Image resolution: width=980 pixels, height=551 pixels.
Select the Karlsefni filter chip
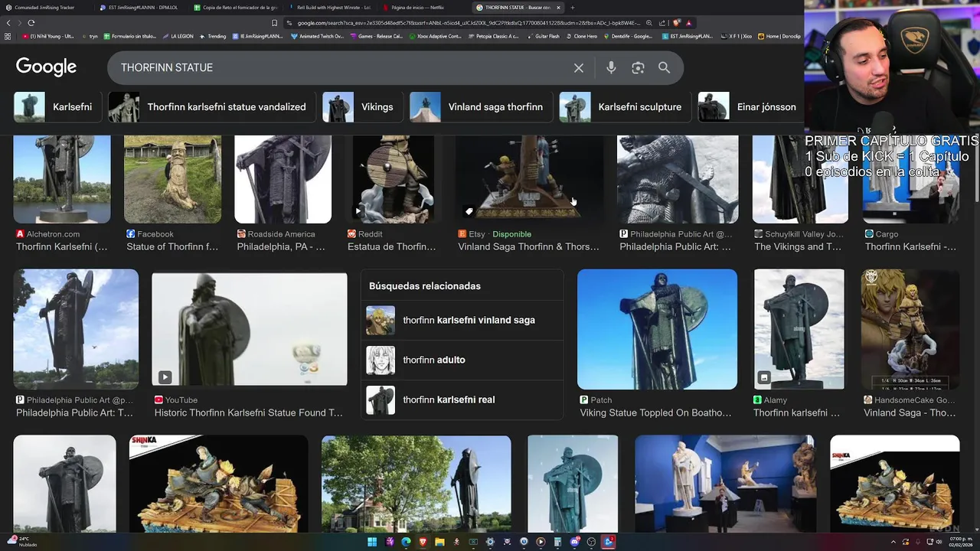click(x=57, y=107)
